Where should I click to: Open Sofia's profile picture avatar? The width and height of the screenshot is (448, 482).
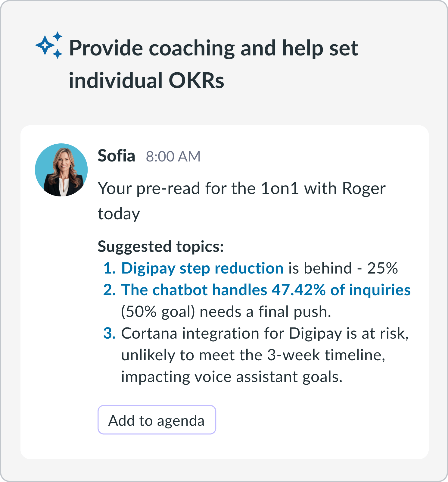pos(61,170)
